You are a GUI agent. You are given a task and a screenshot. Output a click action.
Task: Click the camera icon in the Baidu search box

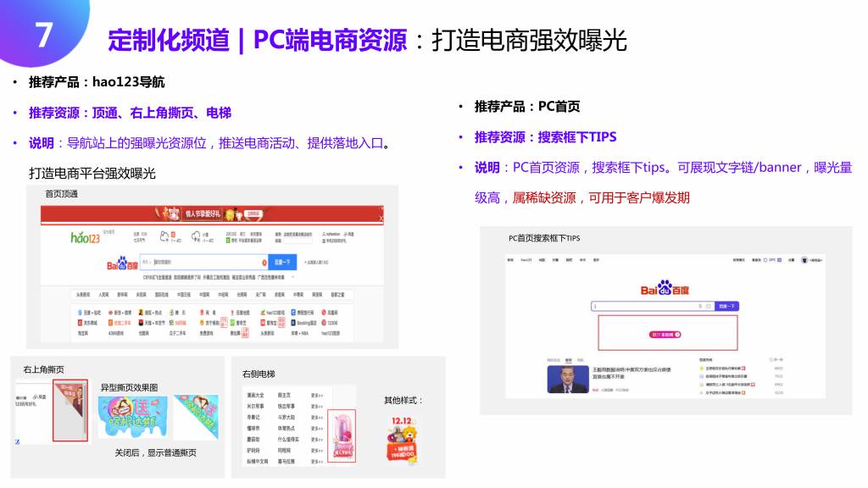point(708,306)
